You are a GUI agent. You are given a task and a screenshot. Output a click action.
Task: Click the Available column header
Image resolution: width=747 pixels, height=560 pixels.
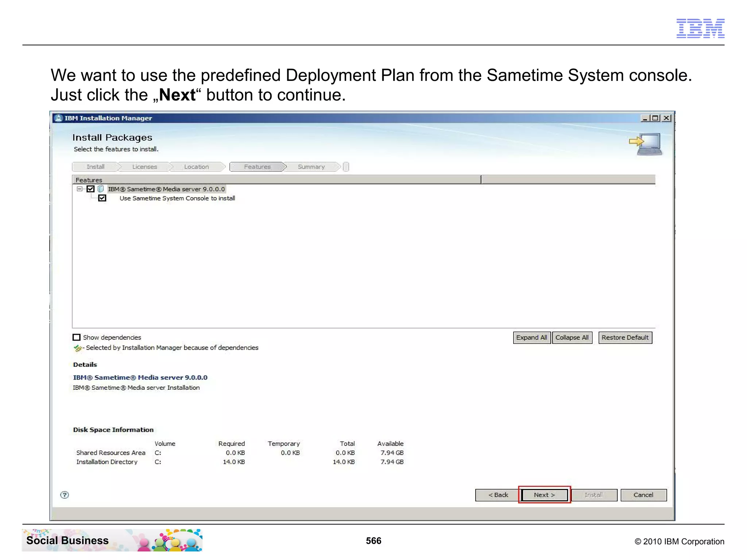click(x=390, y=444)
